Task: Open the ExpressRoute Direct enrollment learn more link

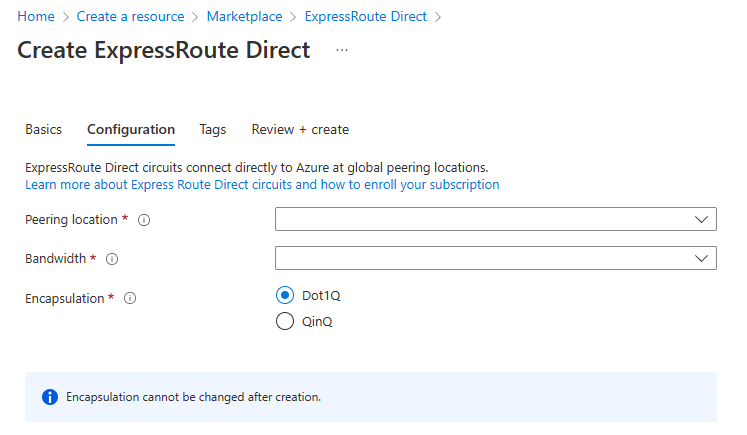Action: click(x=262, y=185)
